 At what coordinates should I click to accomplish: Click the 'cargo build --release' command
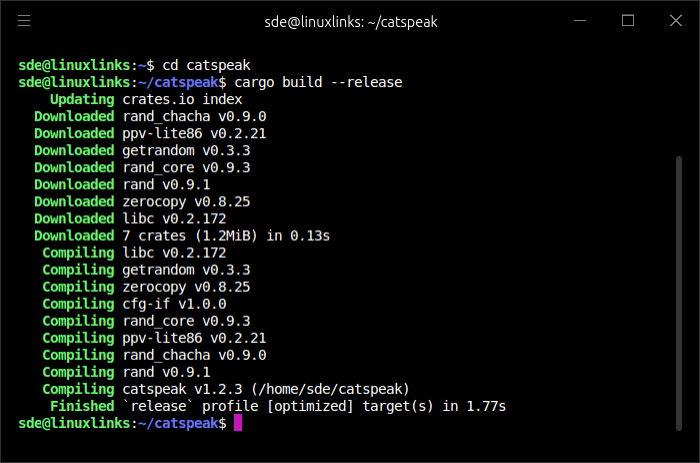coord(318,83)
